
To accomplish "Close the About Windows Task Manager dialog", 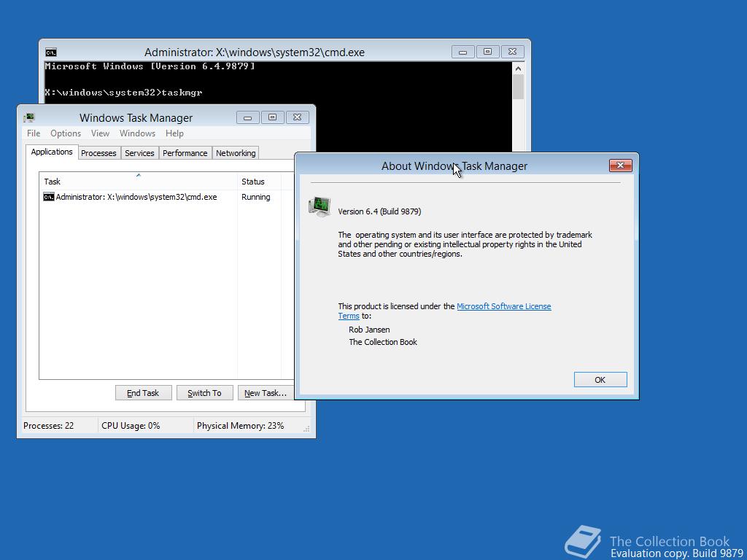I will click(620, 166).
